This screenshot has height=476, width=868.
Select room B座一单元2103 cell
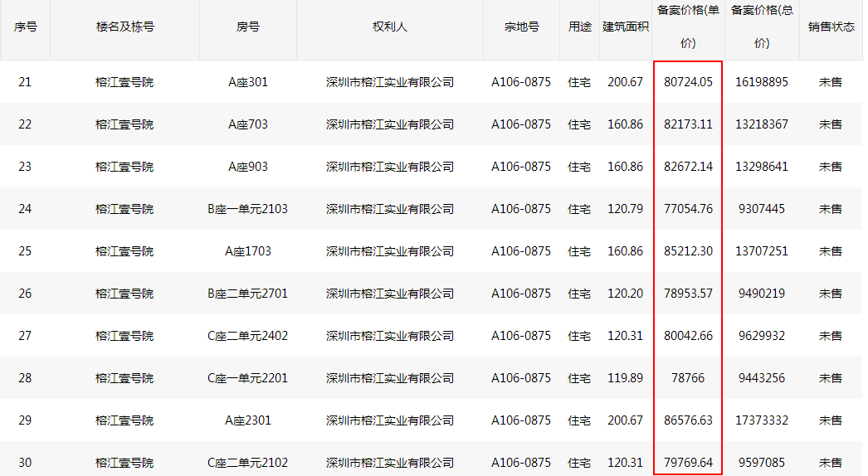(247, 209)
